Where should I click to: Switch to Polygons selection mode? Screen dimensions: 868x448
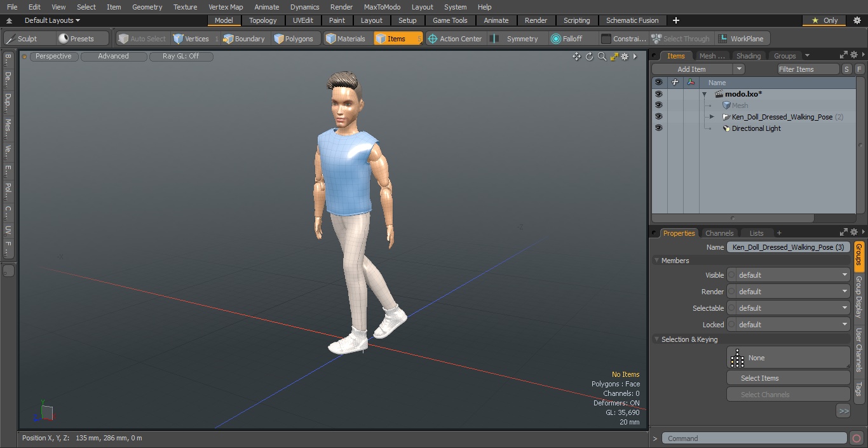click(x=294, y=39)
